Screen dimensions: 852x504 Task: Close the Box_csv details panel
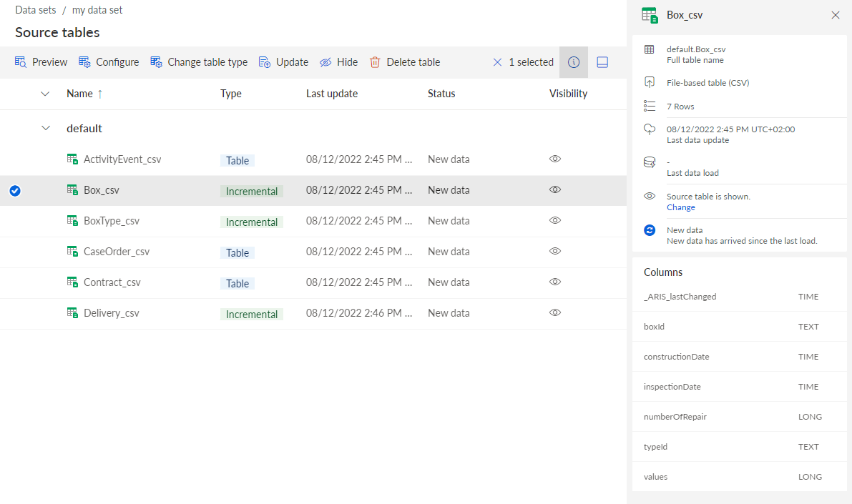point(835,15)
